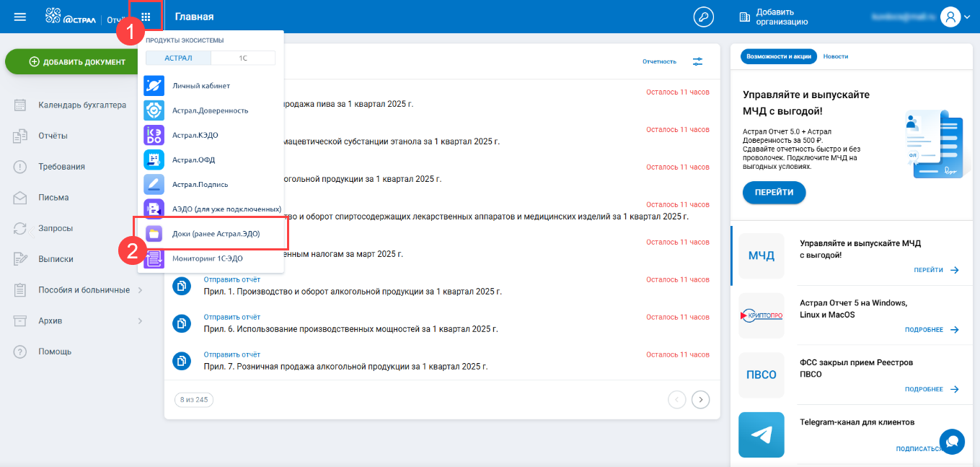Expand the Пособия и больничные submenu chevron
Screen dimensions: 980x467
click(140, 290)
